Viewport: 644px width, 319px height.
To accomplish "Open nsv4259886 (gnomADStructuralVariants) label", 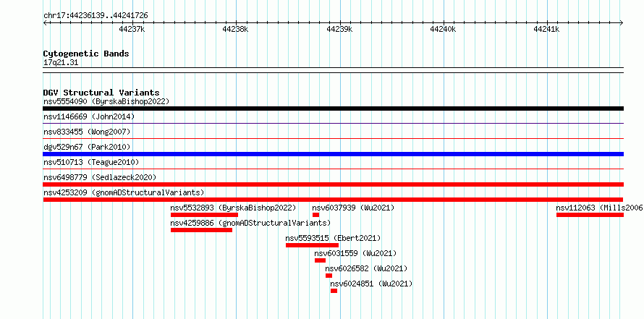I will point(250,223).
